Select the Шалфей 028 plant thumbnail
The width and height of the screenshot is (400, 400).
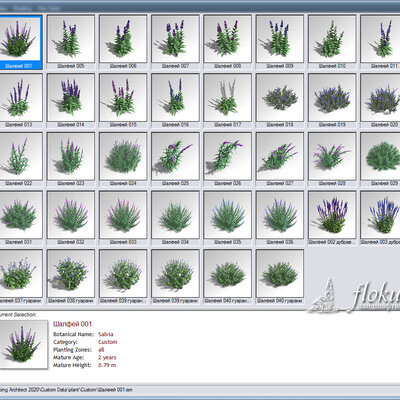coord(332,156)
